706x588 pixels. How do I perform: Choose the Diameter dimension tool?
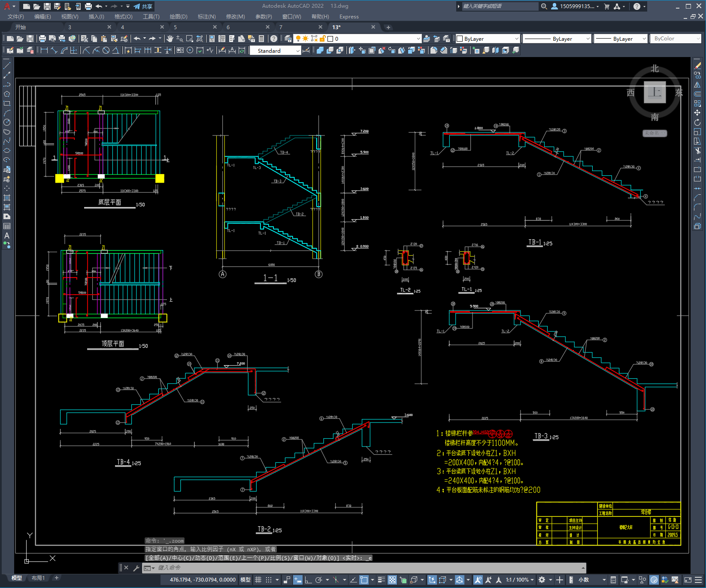coord(106,51)
